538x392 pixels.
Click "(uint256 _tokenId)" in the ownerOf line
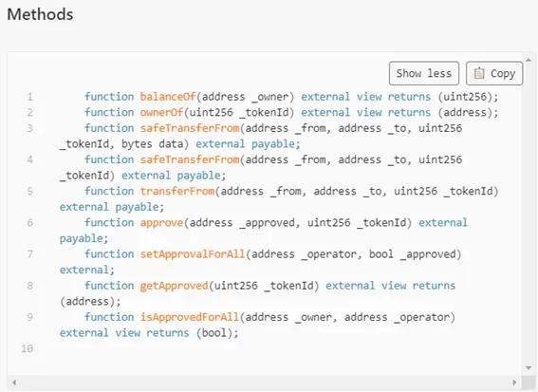[239, 112]
